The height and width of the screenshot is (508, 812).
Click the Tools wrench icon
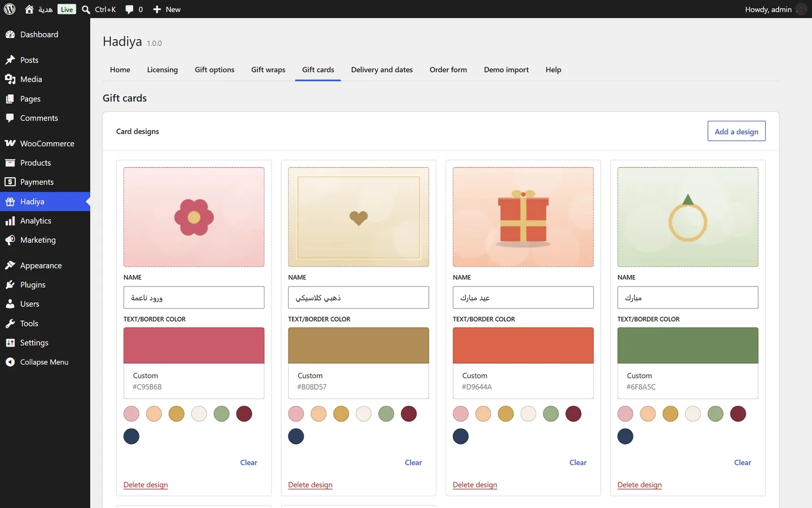pyautogui.click(x=10, y=323)
